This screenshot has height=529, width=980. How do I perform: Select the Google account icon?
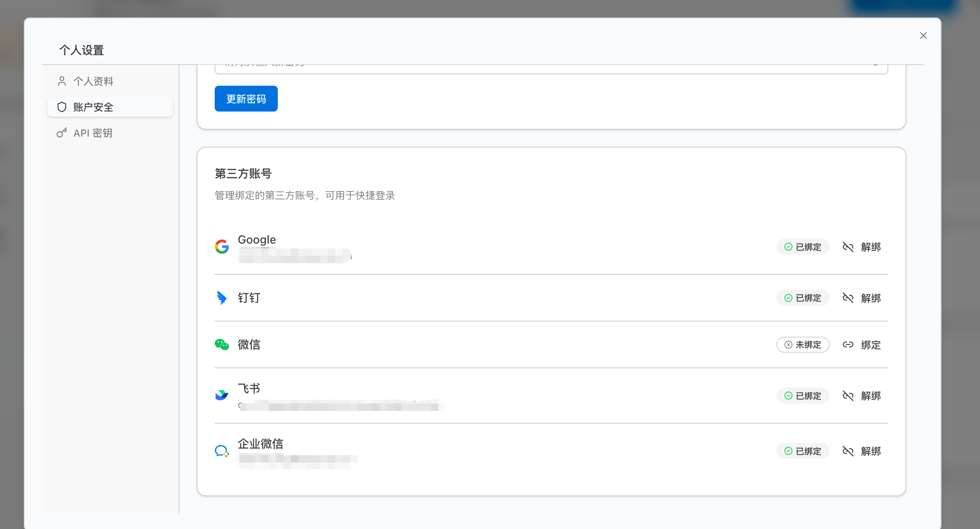click(x=222, y=246)
